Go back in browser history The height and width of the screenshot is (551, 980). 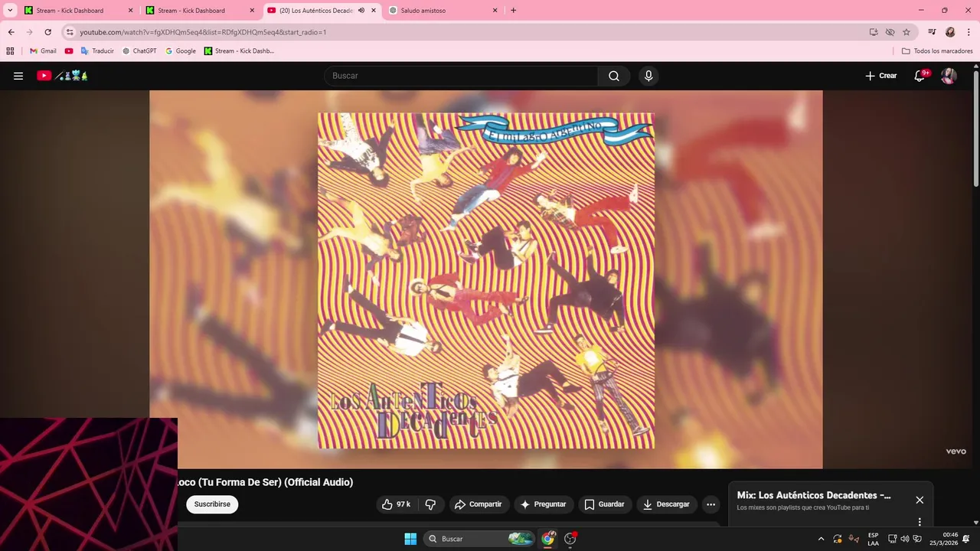tap(11, 32)
